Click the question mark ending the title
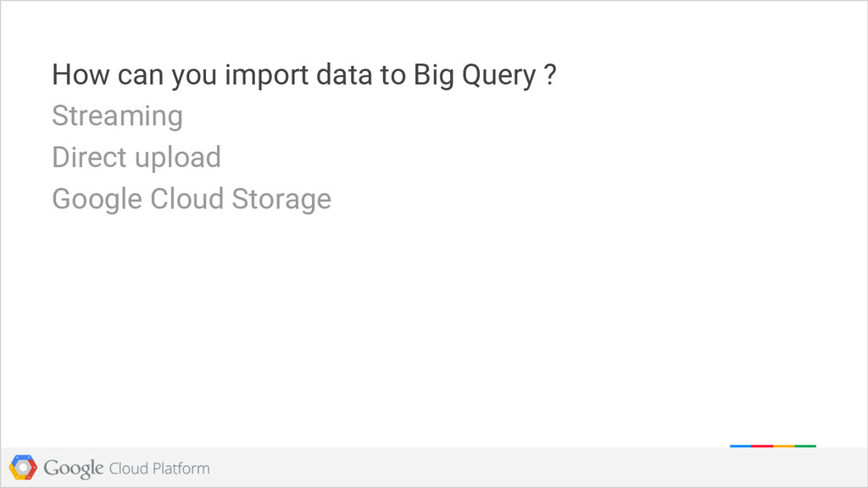Image resolution: width=868 pixels, height=488 pixels. coord(549,75)
